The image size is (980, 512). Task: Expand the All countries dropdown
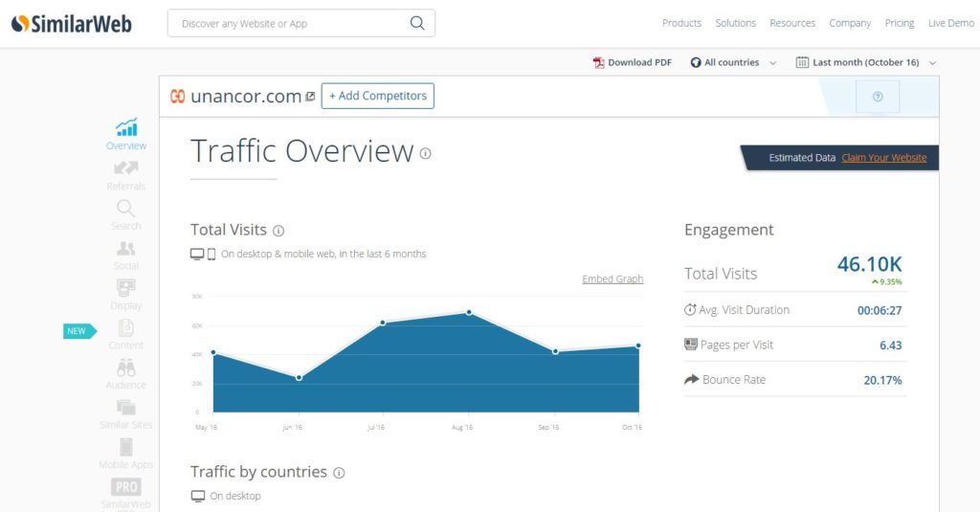coord(734,62)
